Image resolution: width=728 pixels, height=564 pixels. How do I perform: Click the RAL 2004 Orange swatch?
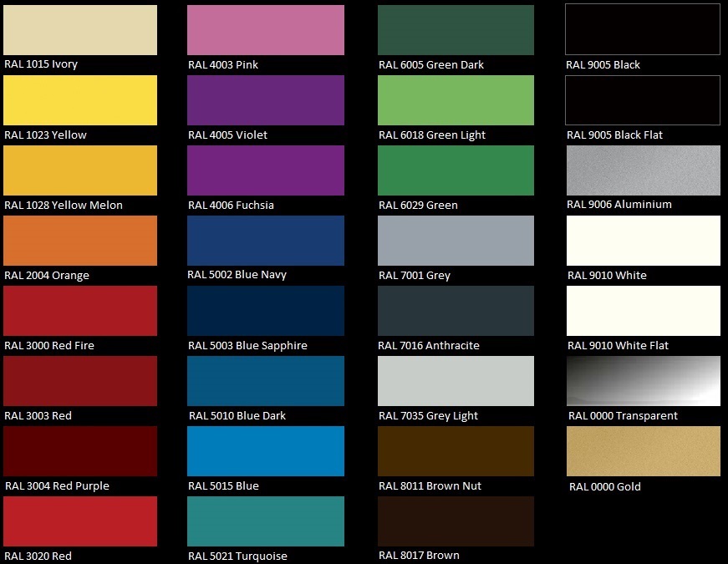click(80, 241)
